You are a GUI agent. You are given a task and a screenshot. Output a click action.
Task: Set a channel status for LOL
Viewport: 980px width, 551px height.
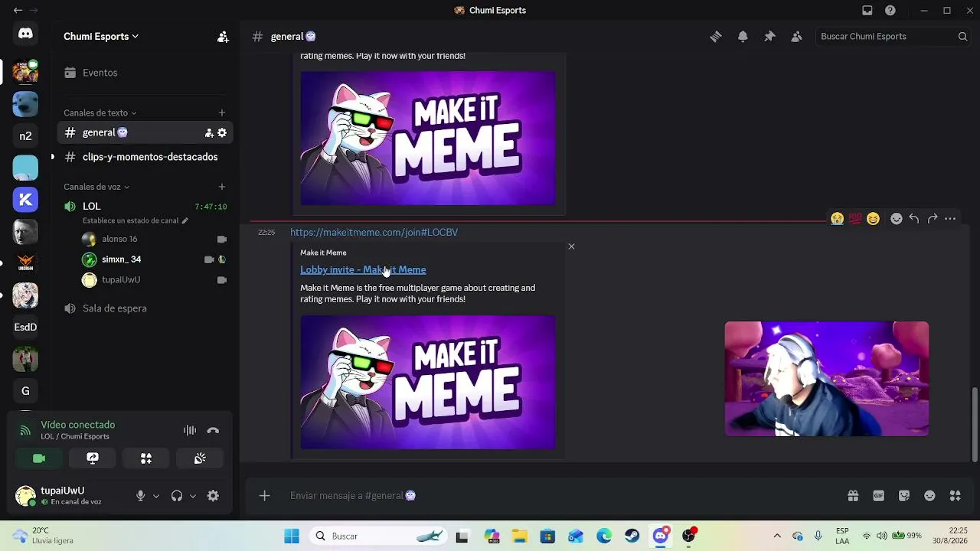[x=135, y=220]
